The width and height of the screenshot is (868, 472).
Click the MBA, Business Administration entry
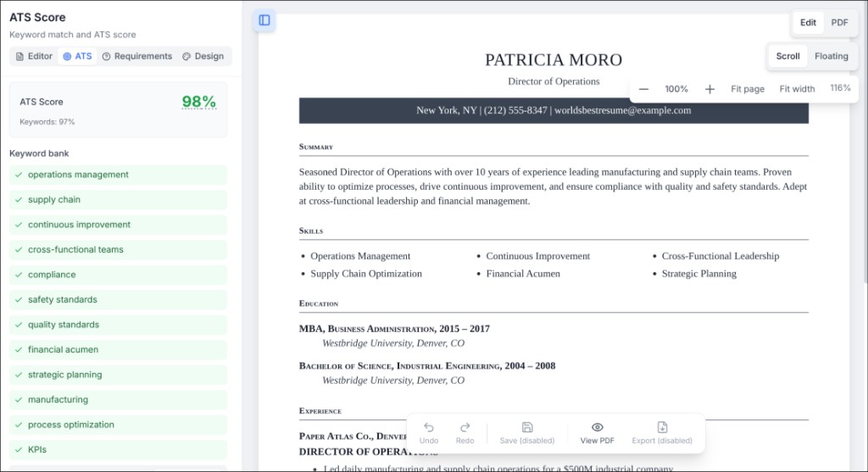pos(394,329)
